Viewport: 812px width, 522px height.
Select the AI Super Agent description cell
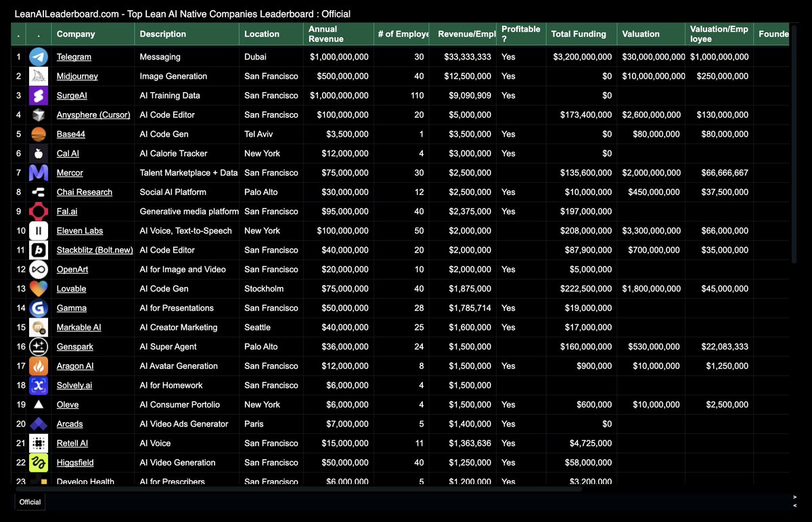click(x=187, y=347)
